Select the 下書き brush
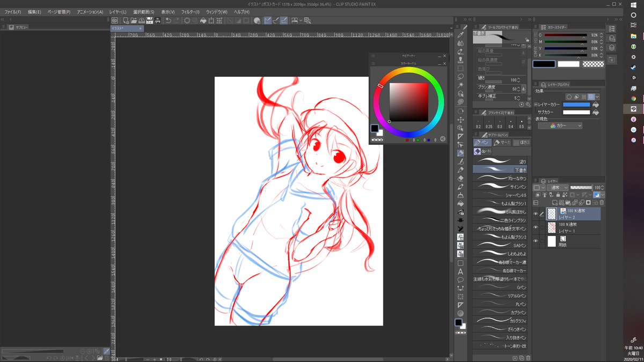This screenshot has width=644, height=362. pyautogui.click(x=500, y=169)
